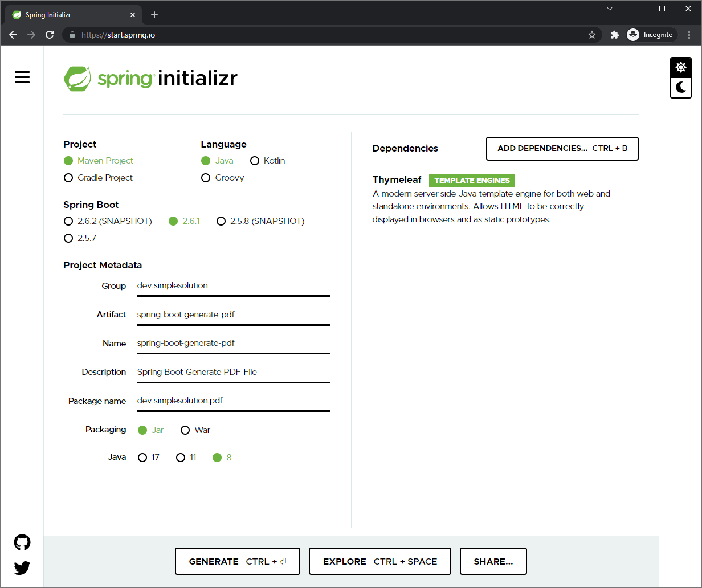The height and width of the screenshot is (588, 702).
Task: Open the hamburger navigation menu
Action: coord(22,77)
